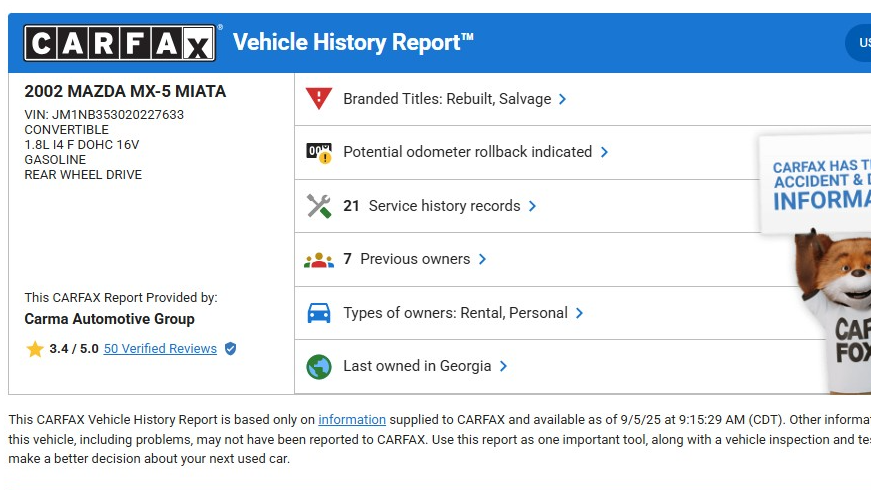This screenshot has width=871, height=490.
Task: Open Branded Titles: Rebuilt, Salvage row
Action: coord(447,99)
